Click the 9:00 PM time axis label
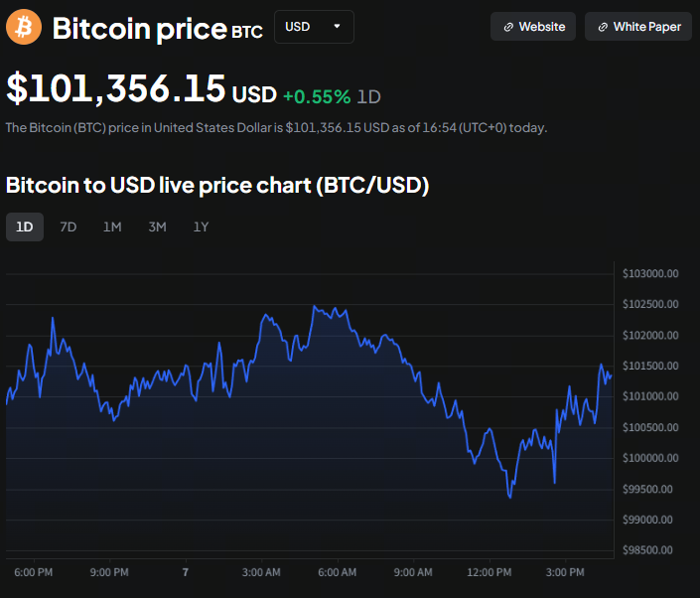 (109, 572)
